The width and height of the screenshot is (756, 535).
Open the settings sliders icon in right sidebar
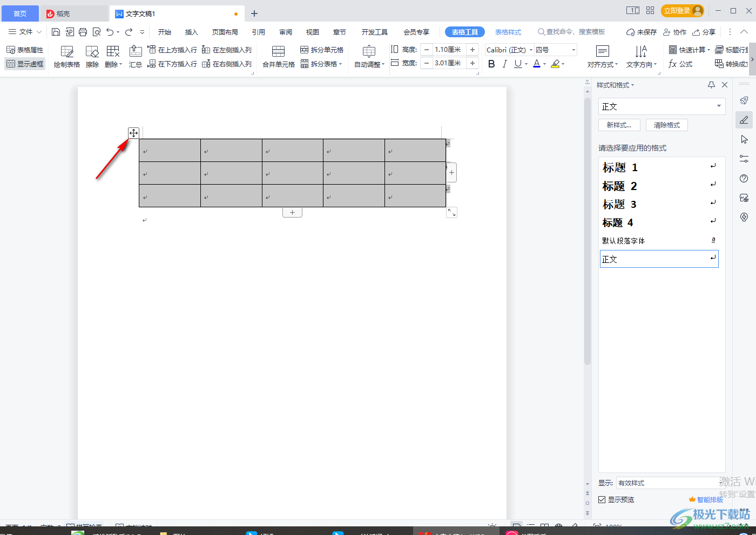(744, 159)
